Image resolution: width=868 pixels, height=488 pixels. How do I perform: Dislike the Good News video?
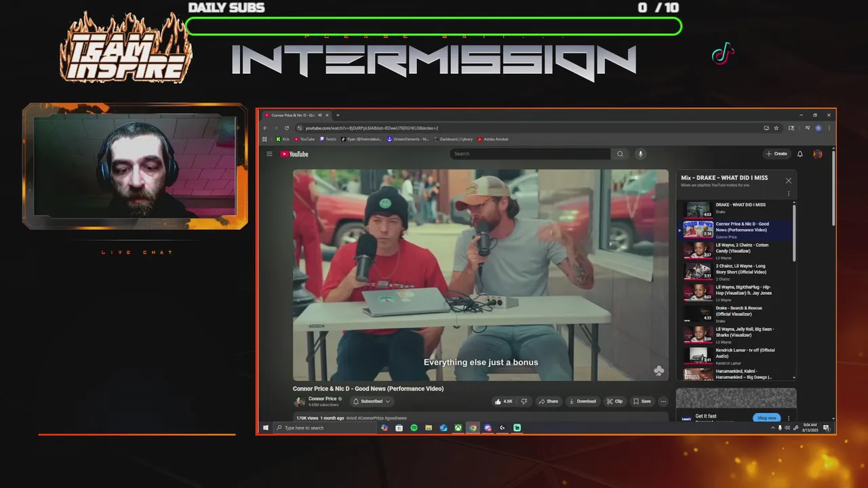(x=524, y=401)
